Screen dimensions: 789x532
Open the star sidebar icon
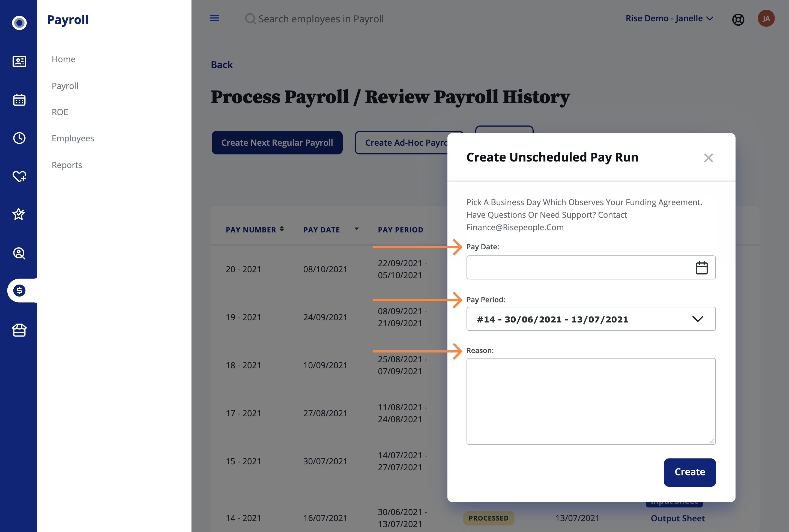pyautogui.click(x=19, y=214)
